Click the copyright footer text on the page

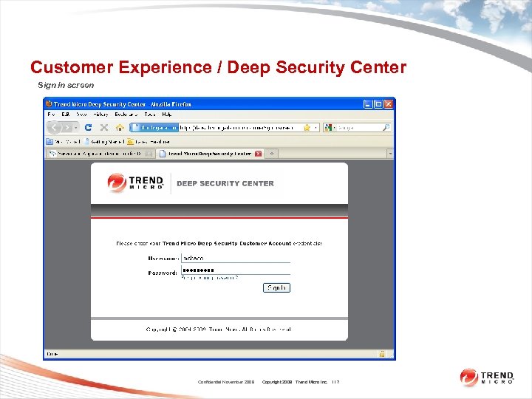point(219,330)
